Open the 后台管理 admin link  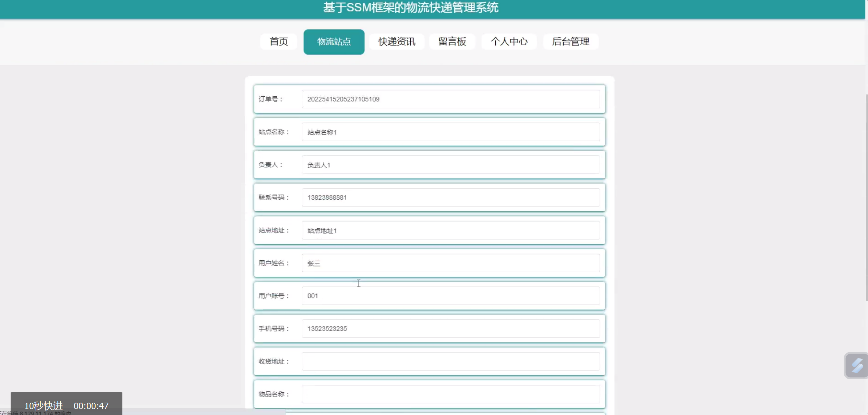point(570,41)
